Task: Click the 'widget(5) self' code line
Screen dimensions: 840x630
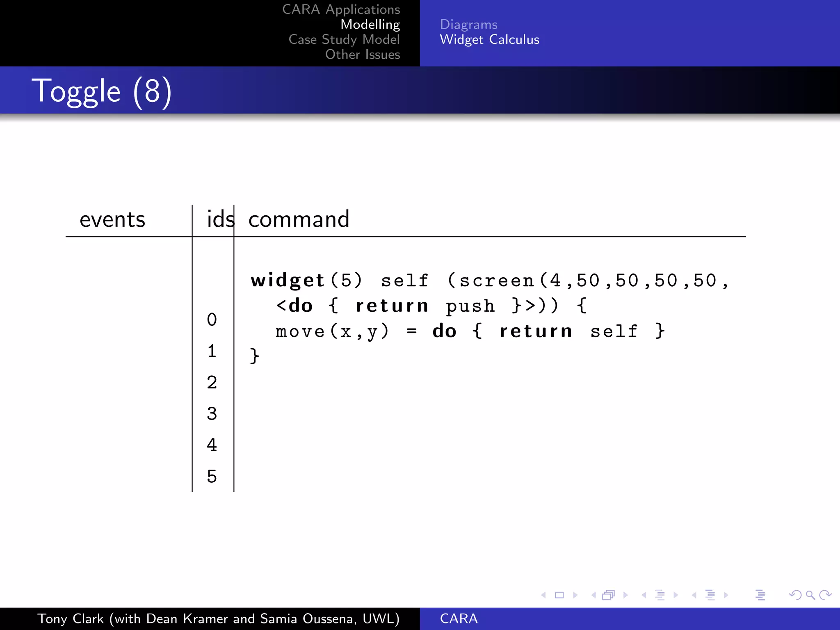Action: [x=490, y=281]
